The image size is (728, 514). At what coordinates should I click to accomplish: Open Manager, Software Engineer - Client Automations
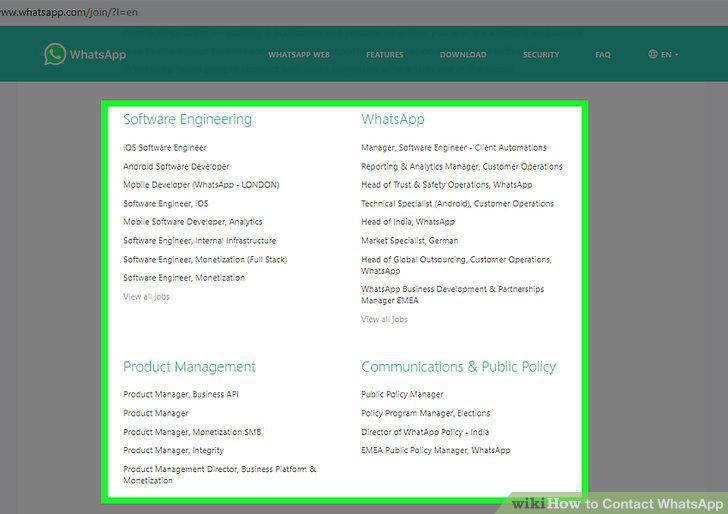pyautogui.click(x=454, y=148)
